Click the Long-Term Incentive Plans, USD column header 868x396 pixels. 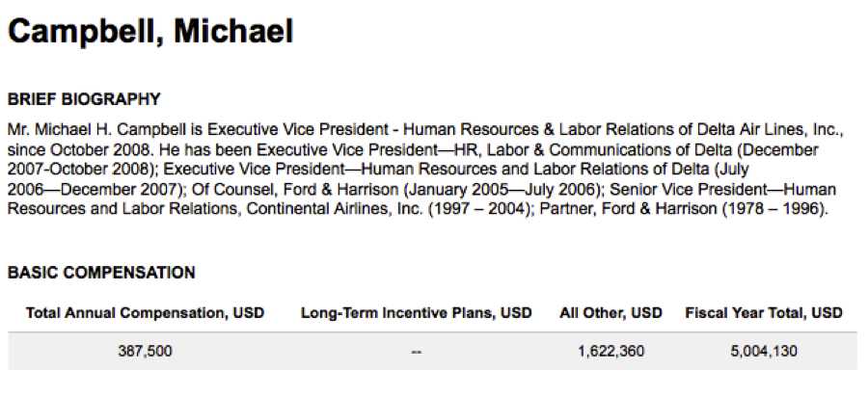pos(417,313)
